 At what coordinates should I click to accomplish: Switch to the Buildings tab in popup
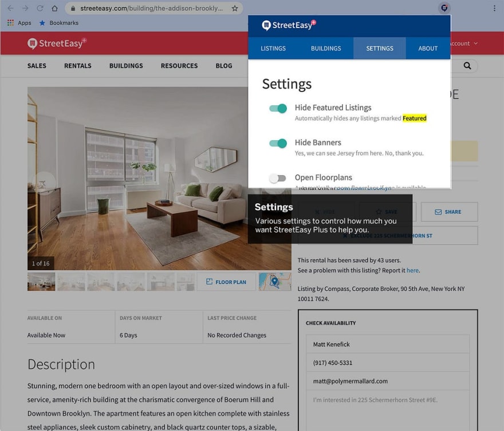[x=326, y=48]
